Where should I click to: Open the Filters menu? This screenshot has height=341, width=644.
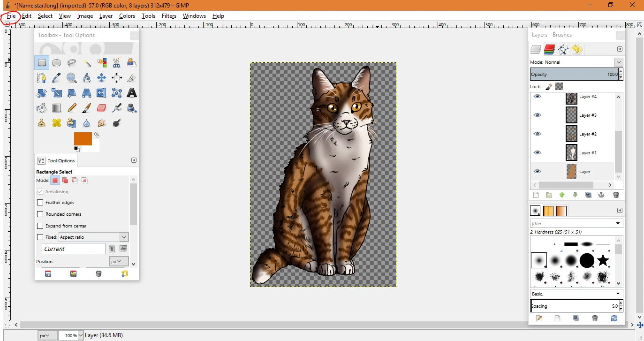pyautogui.click(x=169, y=16)
